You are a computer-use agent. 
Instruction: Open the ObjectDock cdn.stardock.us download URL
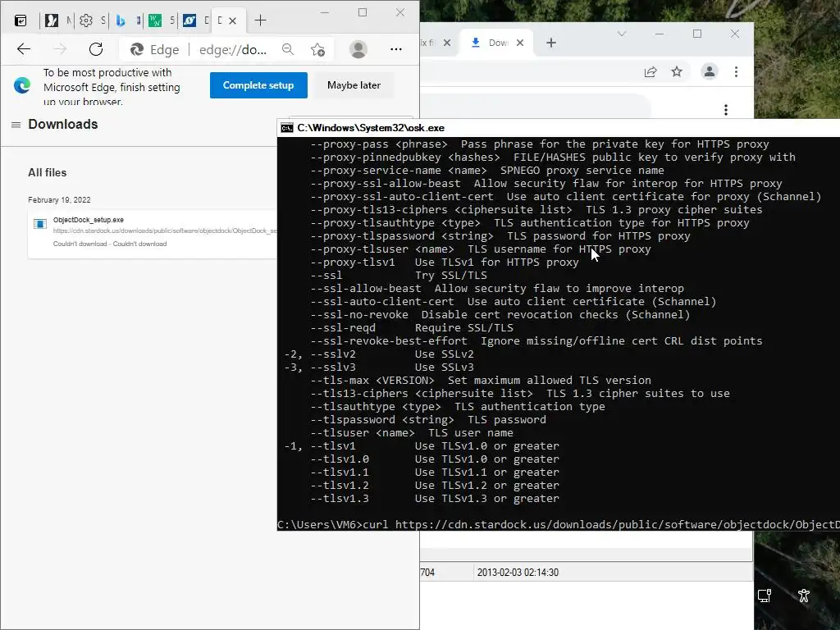pos(165,231)
